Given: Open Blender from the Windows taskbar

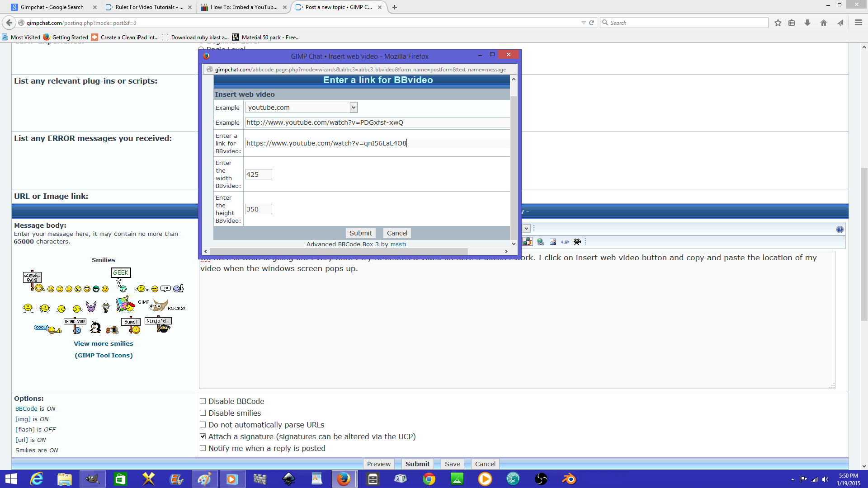Looking at the screenshot, I should tap(569, 479).
